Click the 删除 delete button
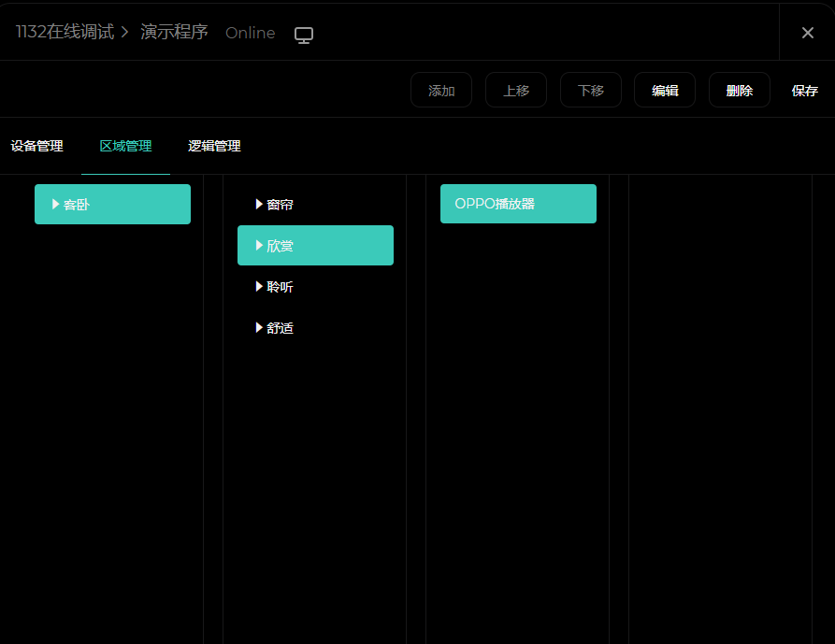The height and width of the screenshot is (644, 835). click(x=739, y=91)
